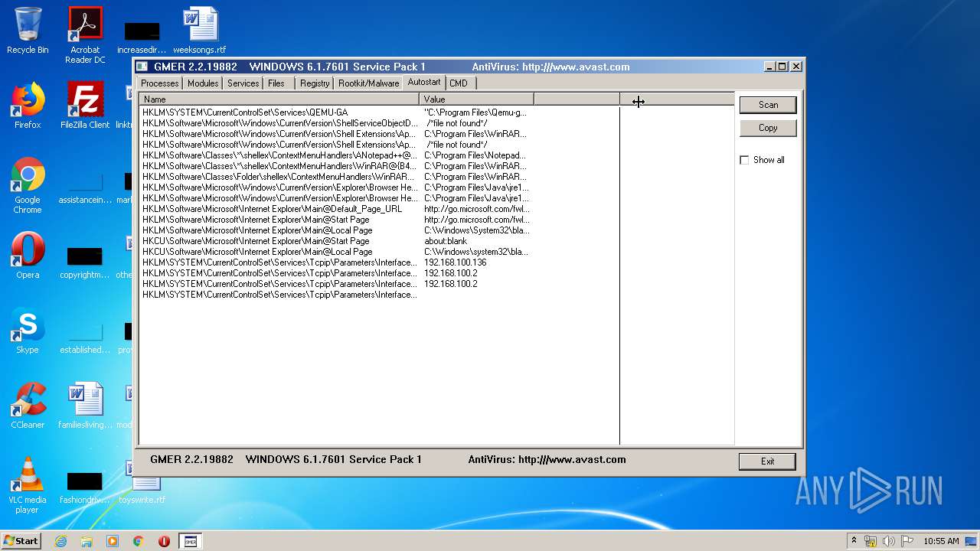Select the Autostart tab

(x=424, y=82)
